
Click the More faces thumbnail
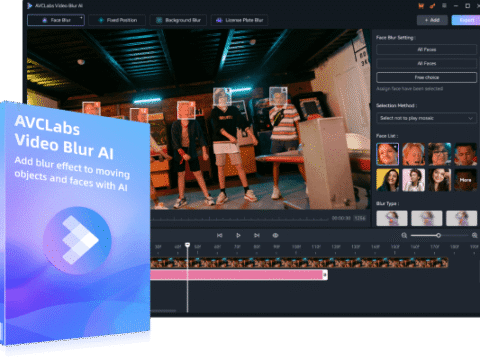pos(465,180)
